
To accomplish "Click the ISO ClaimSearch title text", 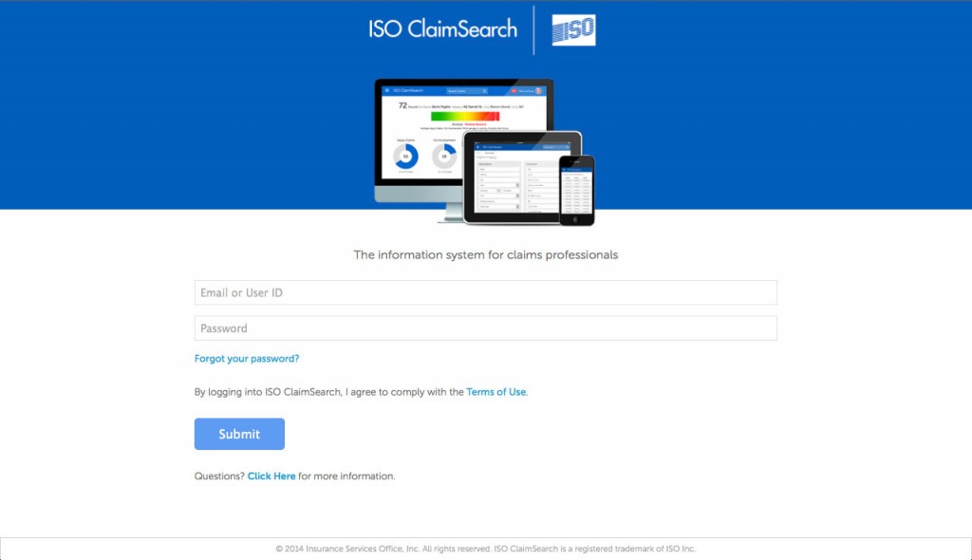I will (x=442, y=29).
